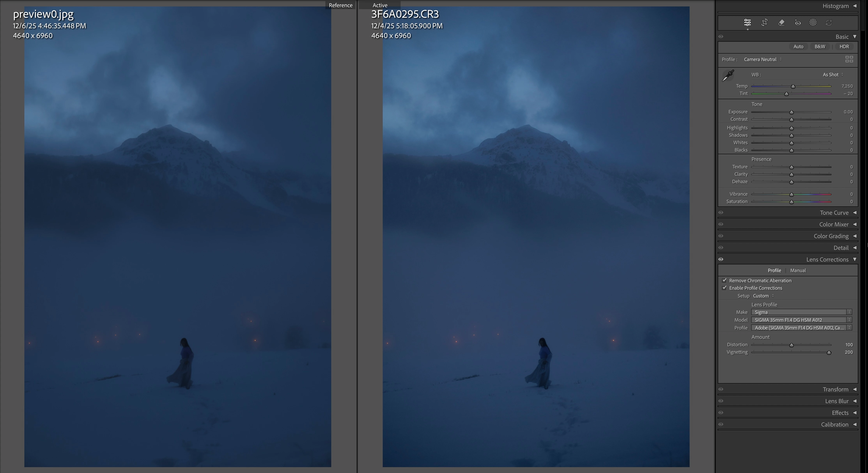The width and height of the screenshot is (868, 473).
Task: Click the Active photo 3F6A0295.CR3
Action: [x=536, y=237]
